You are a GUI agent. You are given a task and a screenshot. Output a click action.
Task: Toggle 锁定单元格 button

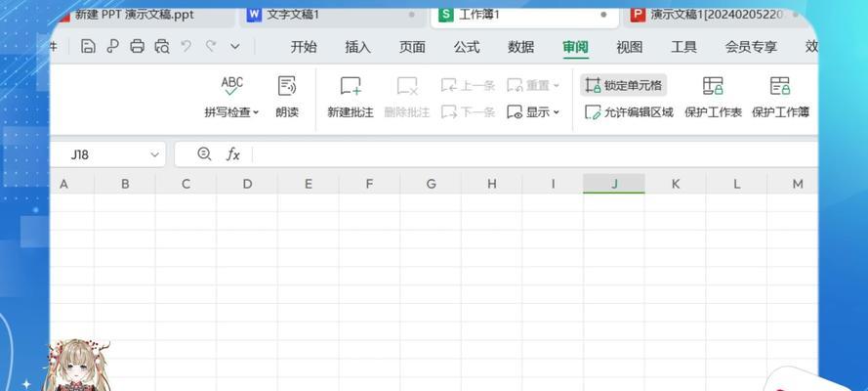coord(623,85)
